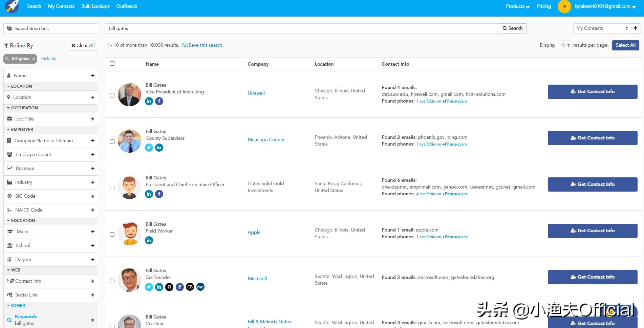
Task: Open GitHub icon for Microsoft Co-Founder
Action: point(169,287)
